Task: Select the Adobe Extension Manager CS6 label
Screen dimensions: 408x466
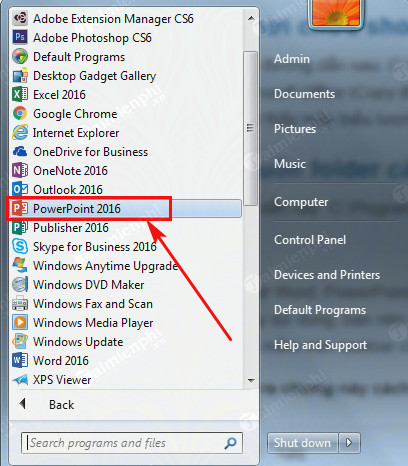Action: pos(113,19)
